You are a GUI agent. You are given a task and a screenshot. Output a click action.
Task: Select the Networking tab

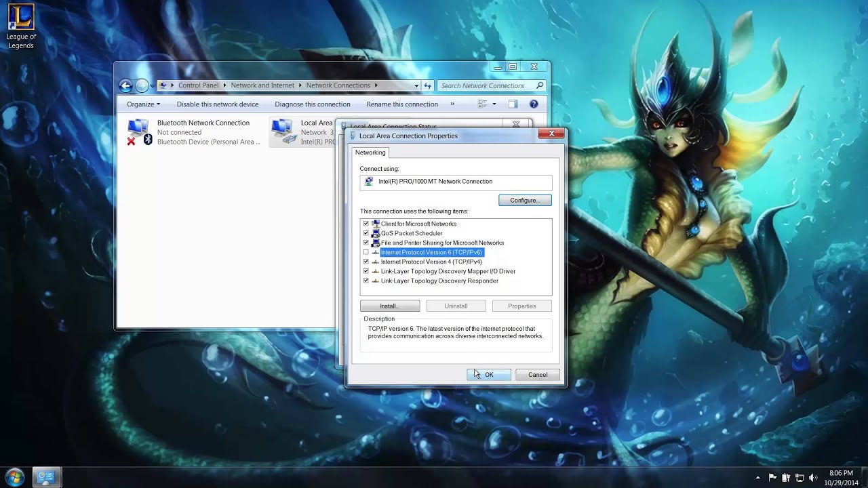click(370, 152)
